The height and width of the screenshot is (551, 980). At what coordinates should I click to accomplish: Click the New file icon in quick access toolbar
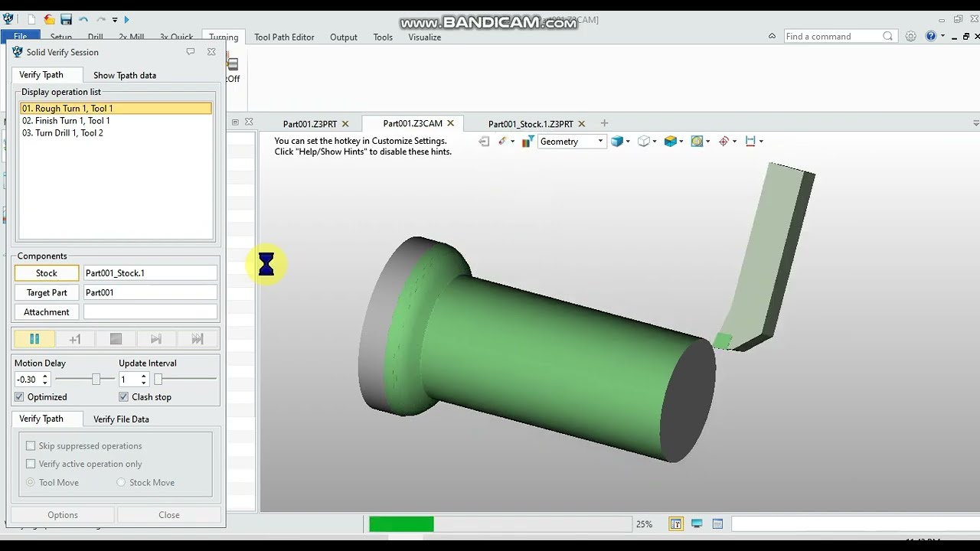coord(31,19)
